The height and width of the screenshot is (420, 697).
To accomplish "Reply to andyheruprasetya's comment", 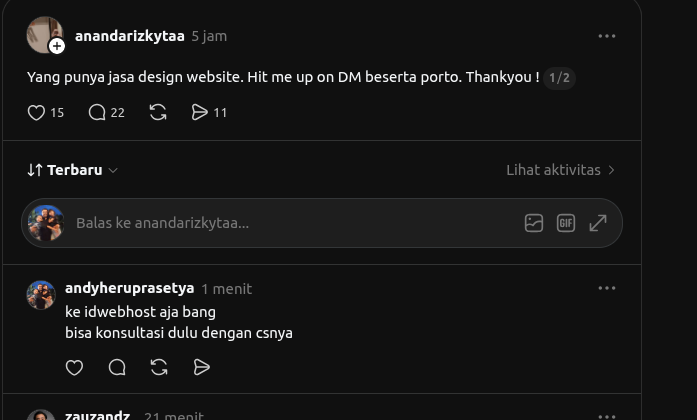I will tap(117, 368).
